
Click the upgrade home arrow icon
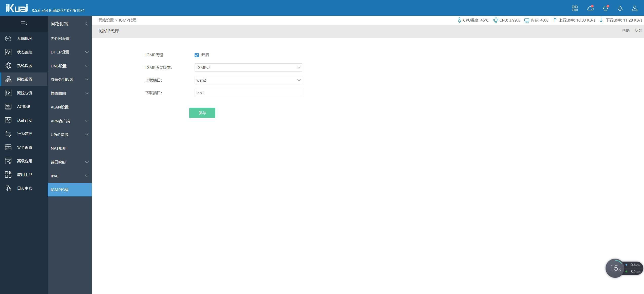pyautogui.click(x=605, y=8)
